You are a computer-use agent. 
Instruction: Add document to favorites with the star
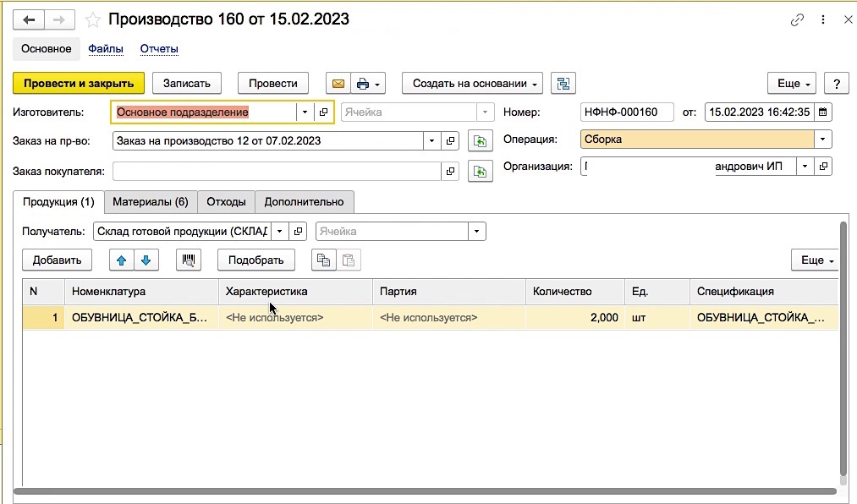click(x=93, y=20)
